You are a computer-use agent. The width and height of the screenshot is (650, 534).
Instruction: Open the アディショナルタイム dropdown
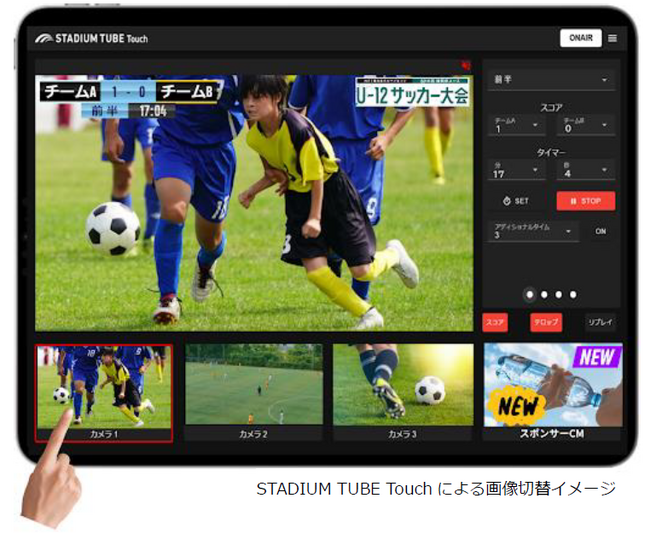533,231
